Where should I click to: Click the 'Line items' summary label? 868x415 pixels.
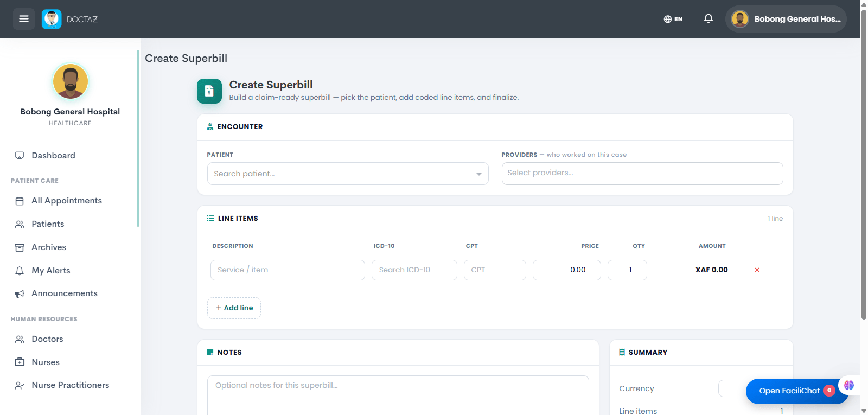coord(638,411)
